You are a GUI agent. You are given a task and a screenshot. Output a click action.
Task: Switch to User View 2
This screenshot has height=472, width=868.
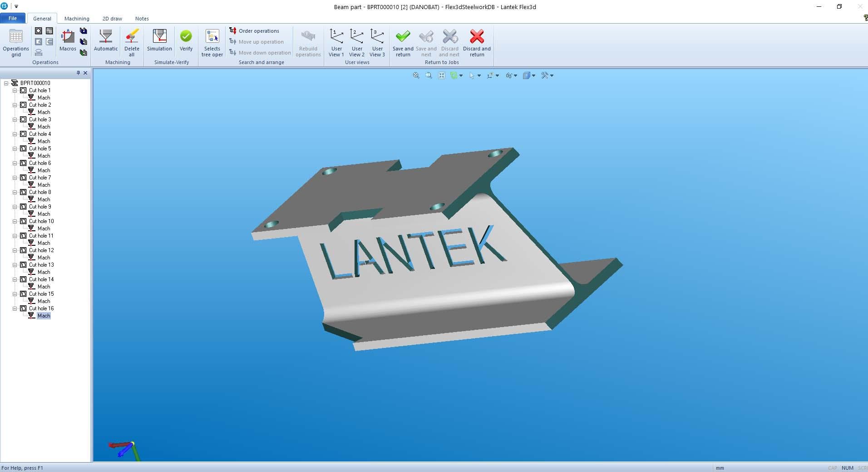point(357,43)
